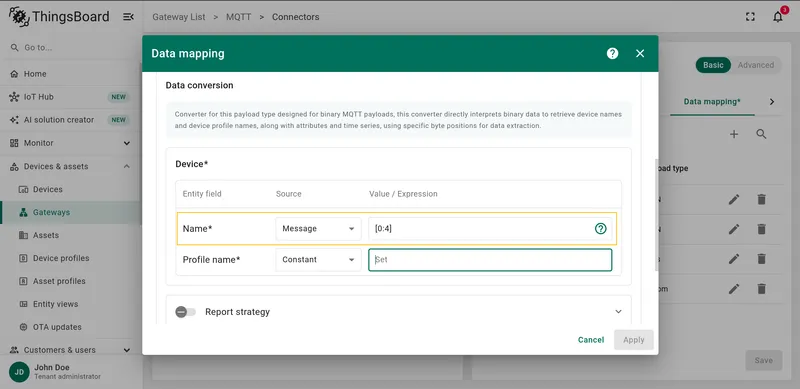Add a new data mapping
This screenshot has height=389, width=800.
tap(734, 134)
